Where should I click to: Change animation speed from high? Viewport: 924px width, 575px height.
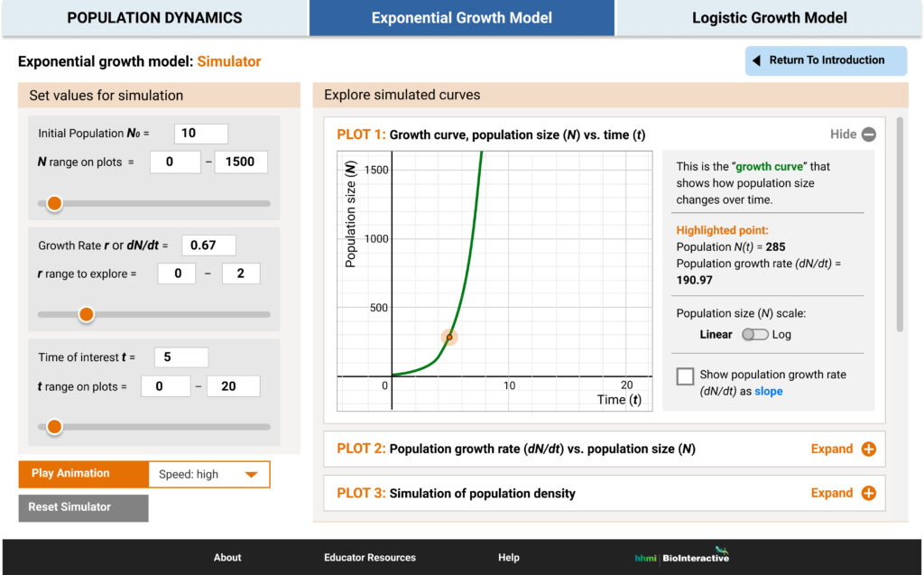(208, 474)
